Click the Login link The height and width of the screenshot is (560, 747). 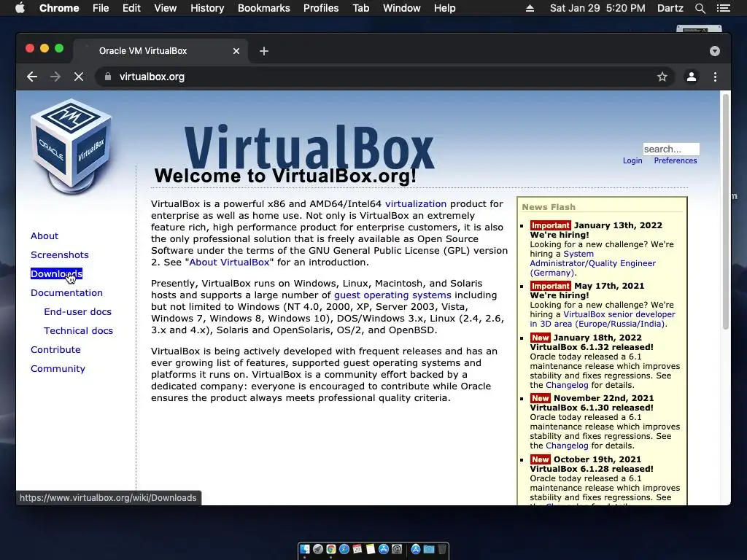pos(632,160)
